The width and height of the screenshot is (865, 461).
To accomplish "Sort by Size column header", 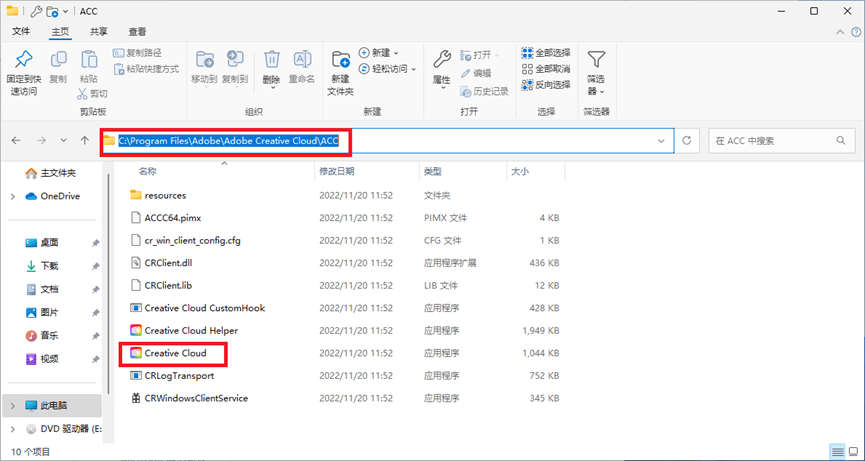I will [x=520, y=171].
